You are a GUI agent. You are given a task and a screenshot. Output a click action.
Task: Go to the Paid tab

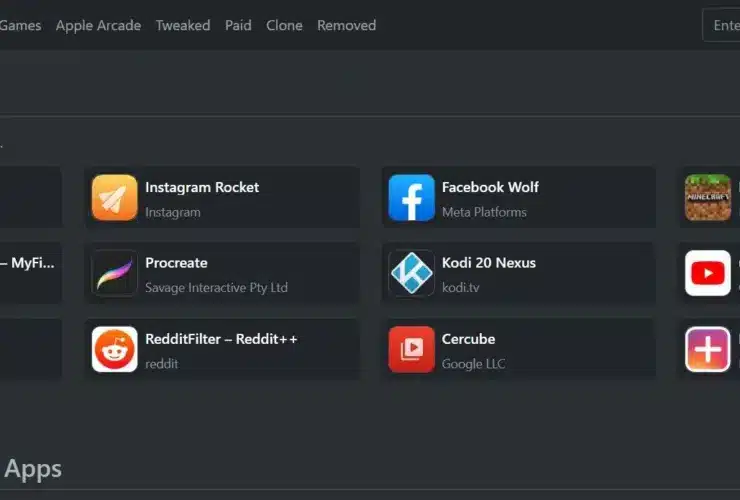click(x=238, y=25)
